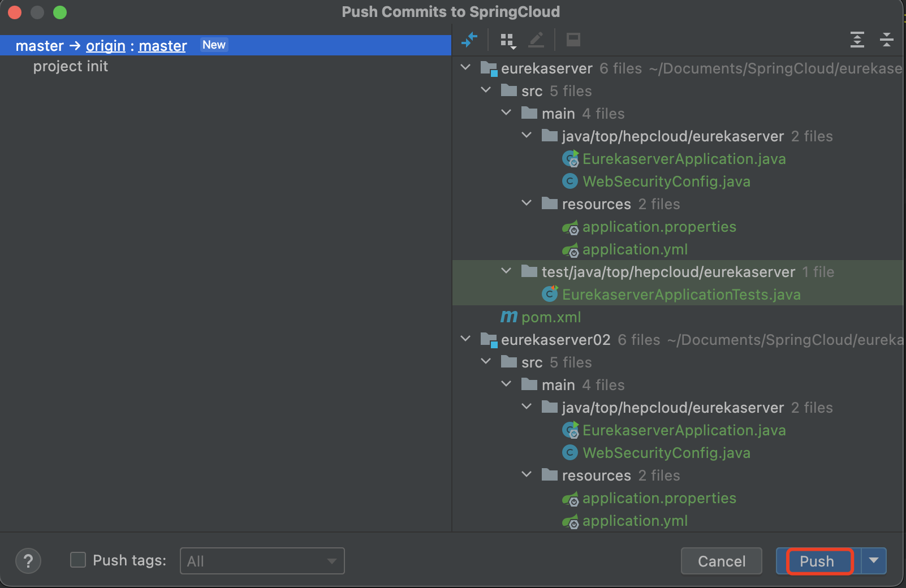
Task: Select EurekaserverApplicationTests.java in the tree
Action: pos(681,295)
